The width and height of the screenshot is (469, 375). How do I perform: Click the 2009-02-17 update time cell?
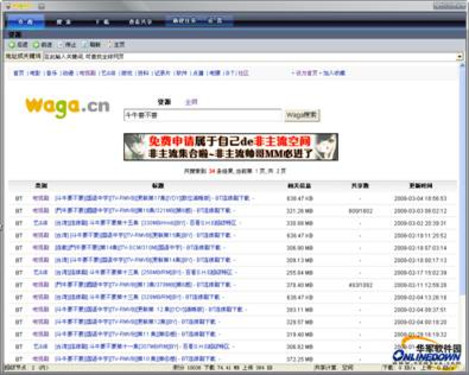click(420, 273)
